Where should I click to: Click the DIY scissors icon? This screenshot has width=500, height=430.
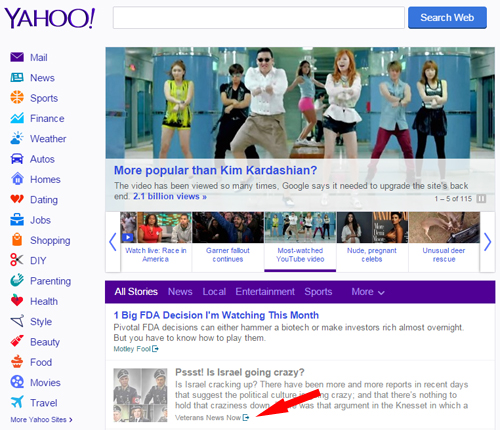17,260
